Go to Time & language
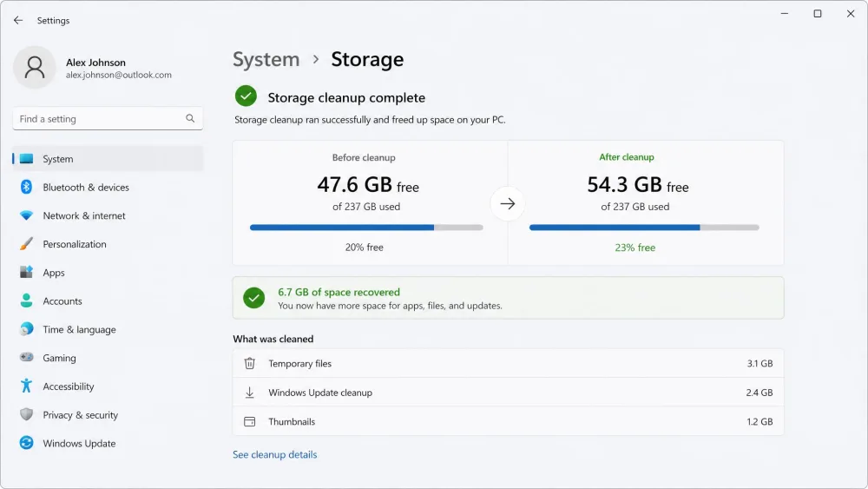The height and width of the screenshot is (489, 868). (x=108, y=329)
